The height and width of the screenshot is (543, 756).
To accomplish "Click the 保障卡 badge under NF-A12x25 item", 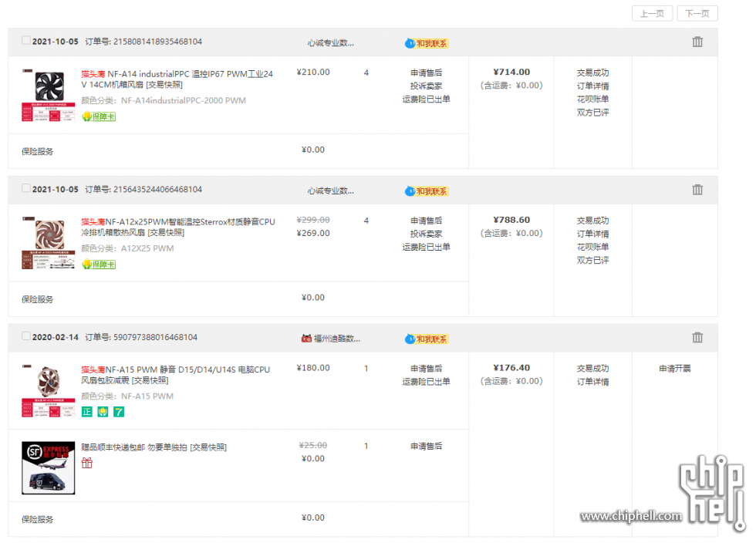I will pos(99,265).
